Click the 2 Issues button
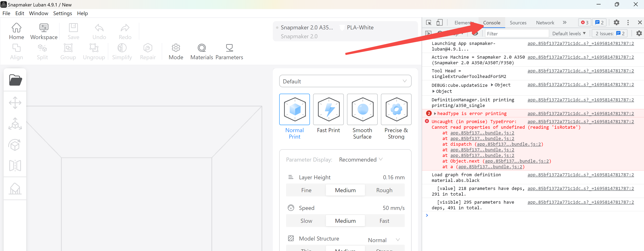644x251 pixels. click(610, 33)
